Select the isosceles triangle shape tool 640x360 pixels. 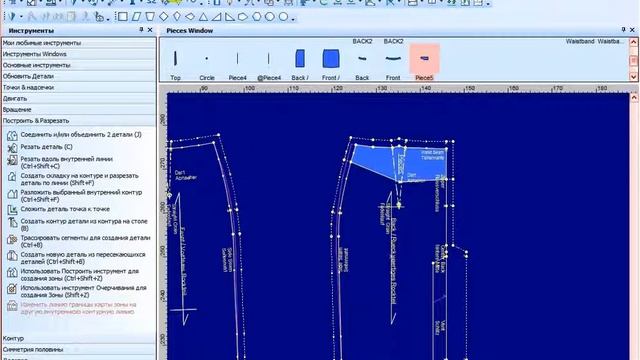pos(203,17)
